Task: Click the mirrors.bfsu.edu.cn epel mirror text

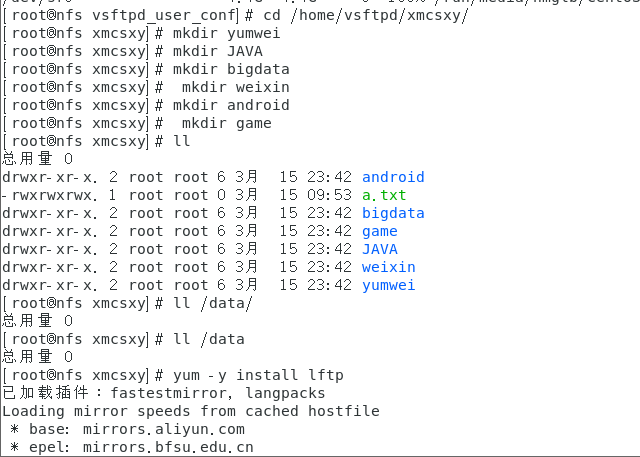Action: (x=168, y=447)
